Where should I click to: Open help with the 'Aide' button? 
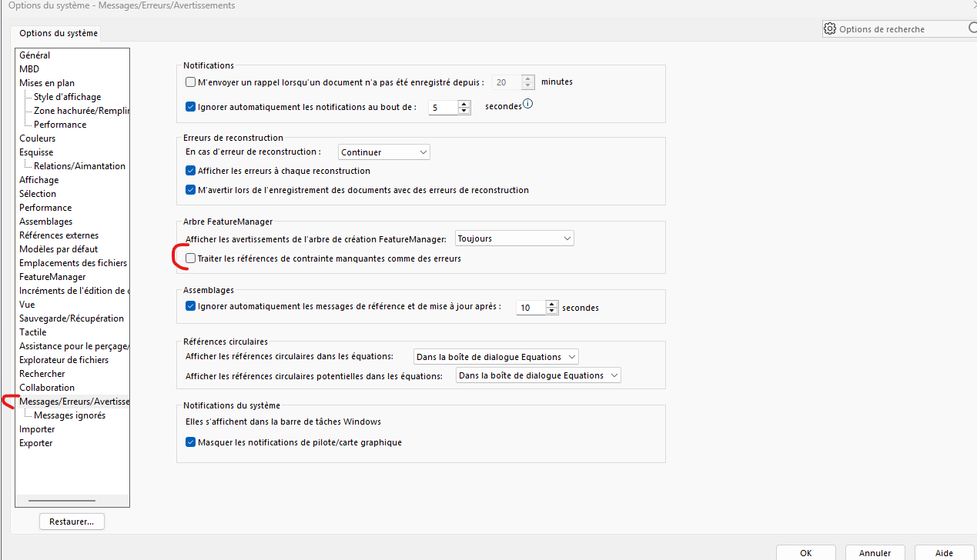click(x=944, y=552)
